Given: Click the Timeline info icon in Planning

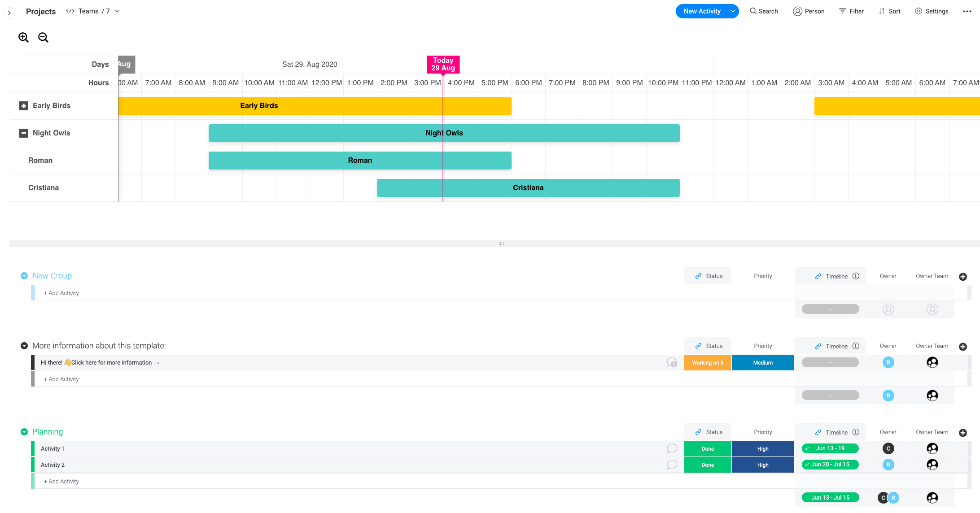Looking at the screenshot, I should tap(856, 432).
